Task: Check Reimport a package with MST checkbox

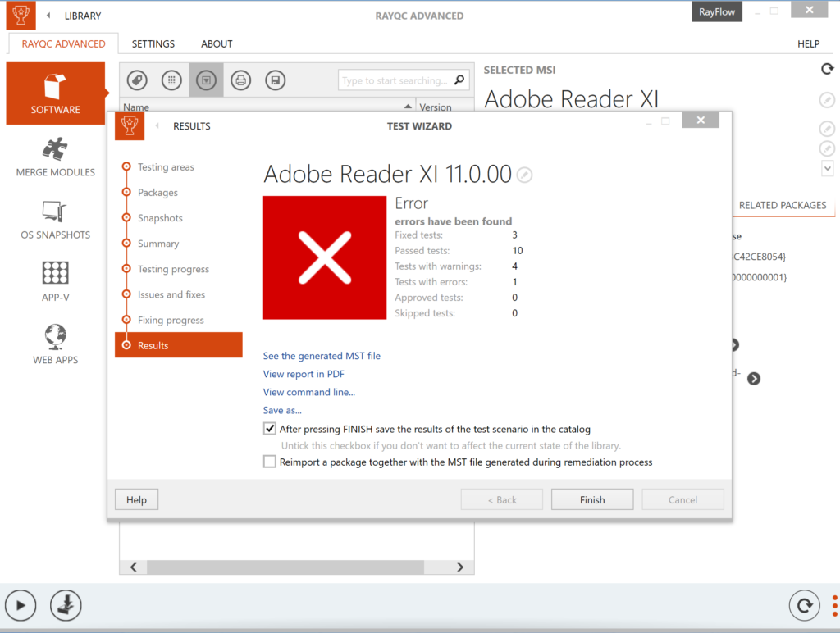Action: (269, 462)
